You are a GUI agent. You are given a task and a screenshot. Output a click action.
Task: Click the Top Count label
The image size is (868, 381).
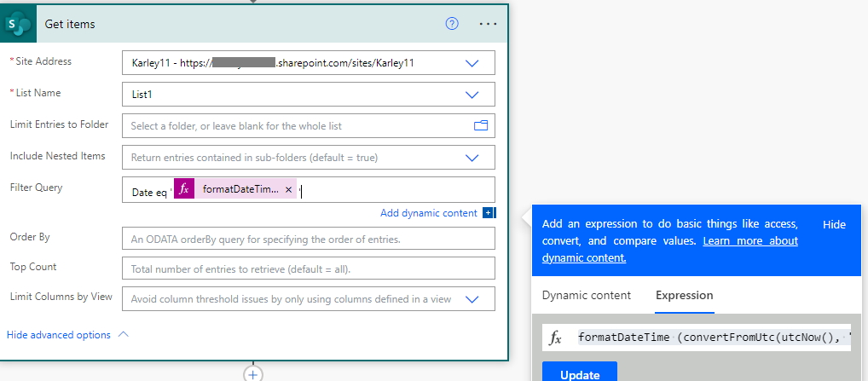(33, 267)
